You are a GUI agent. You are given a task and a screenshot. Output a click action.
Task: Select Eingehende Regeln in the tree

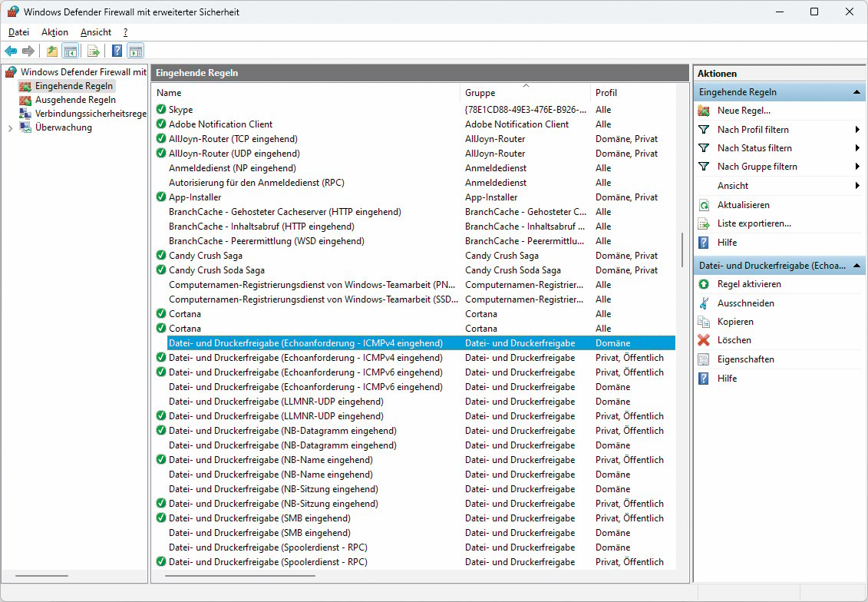pyautogui.click(x=74, y=86)
